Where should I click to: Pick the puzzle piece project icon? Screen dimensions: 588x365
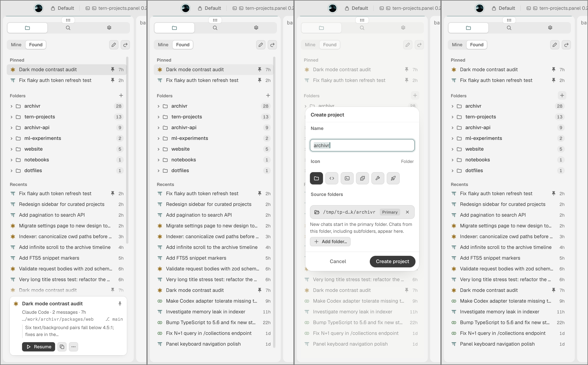[362, 178]
